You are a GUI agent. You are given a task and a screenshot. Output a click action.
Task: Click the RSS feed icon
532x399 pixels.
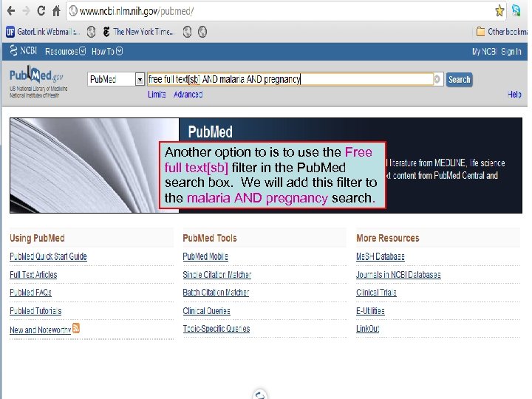pos(76,328)
